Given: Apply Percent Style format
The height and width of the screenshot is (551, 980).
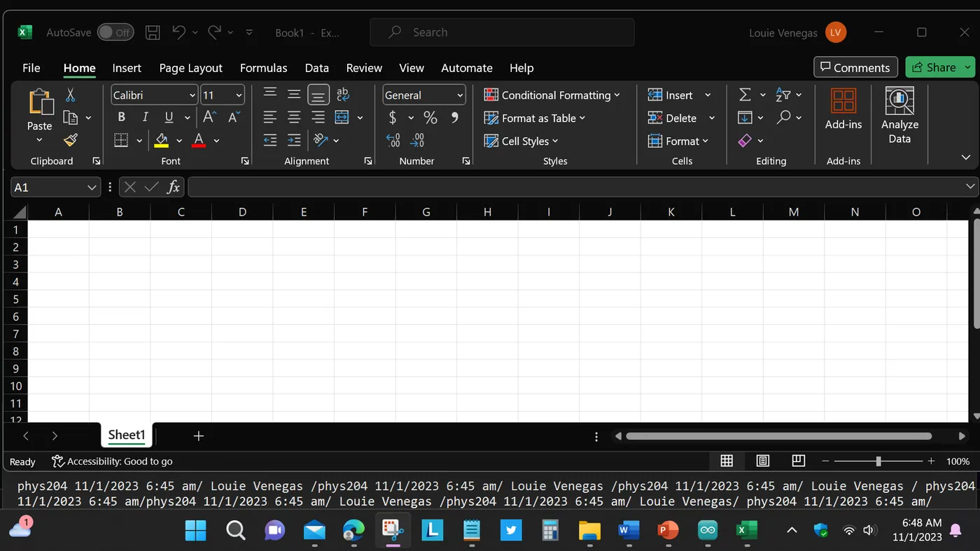Looking at the screenshot, I should (x=430, y=118).
